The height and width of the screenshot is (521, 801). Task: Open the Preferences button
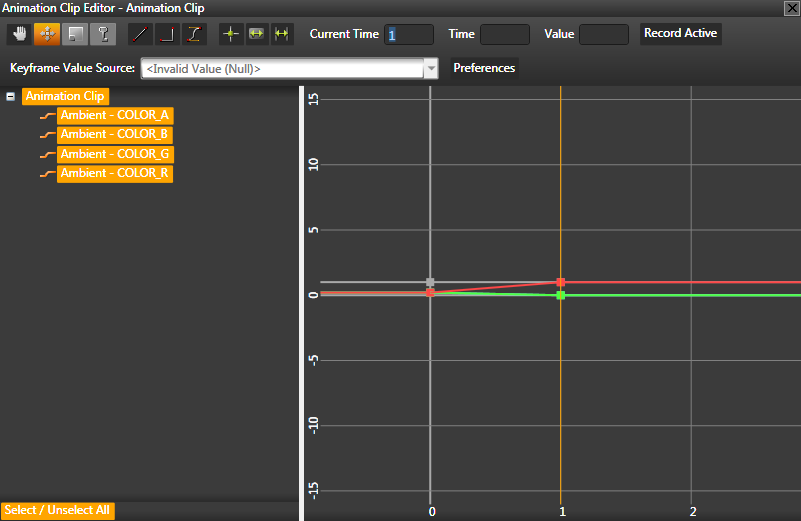484,68
